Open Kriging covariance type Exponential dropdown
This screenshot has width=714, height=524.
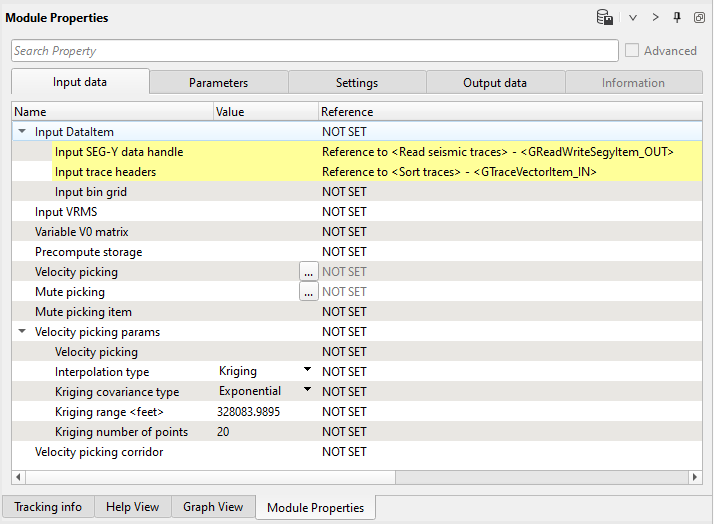point(307,391)
